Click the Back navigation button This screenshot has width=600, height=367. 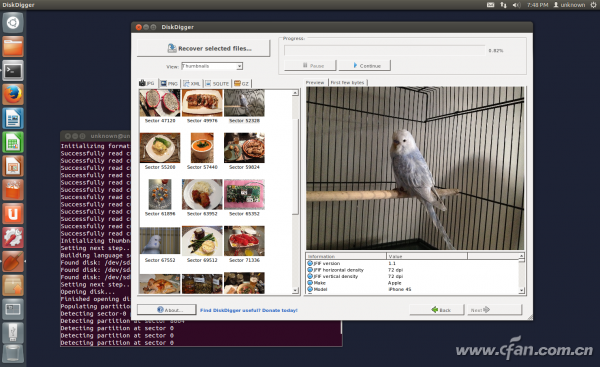(437, 310)
